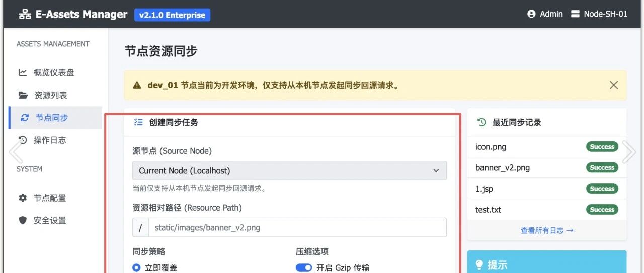Click the Success badge for banner_v2.png
Image resolution: width=644 pixels, height=273 pixels.
coord(602,167)
